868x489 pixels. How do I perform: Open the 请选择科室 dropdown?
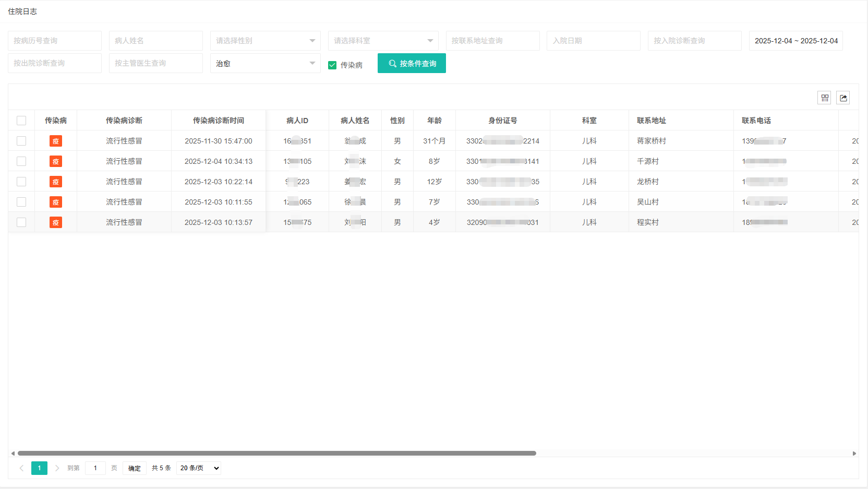coord(383,41)
